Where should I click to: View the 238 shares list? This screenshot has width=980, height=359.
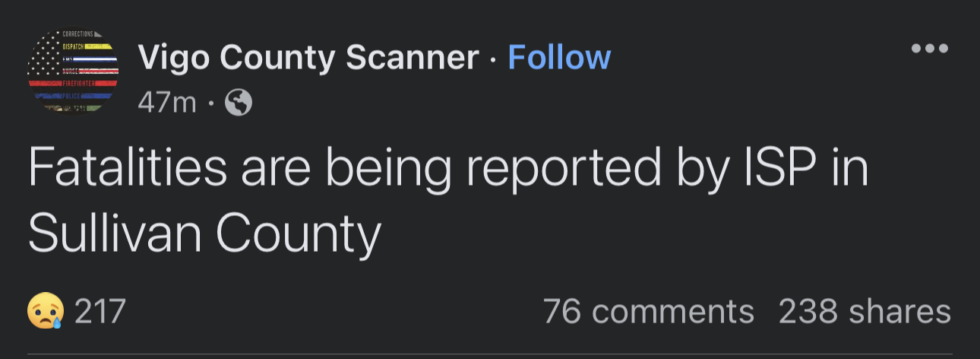865,312
